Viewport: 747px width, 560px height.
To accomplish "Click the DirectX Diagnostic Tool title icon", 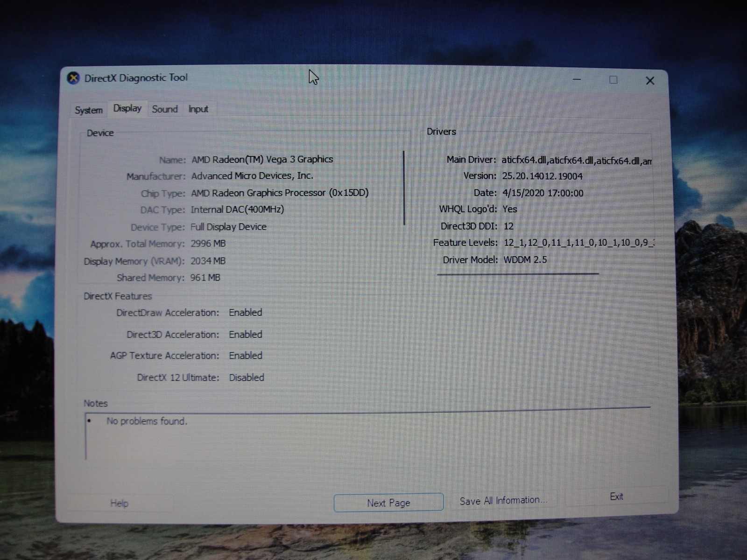I will (73, 78).
